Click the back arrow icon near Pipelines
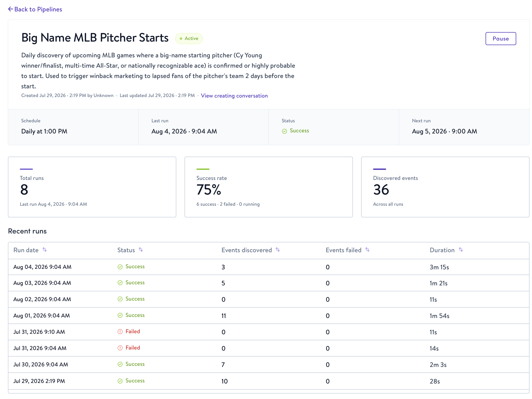The height and width of the screenshot is (399, 532). click(x=11, y=9)
